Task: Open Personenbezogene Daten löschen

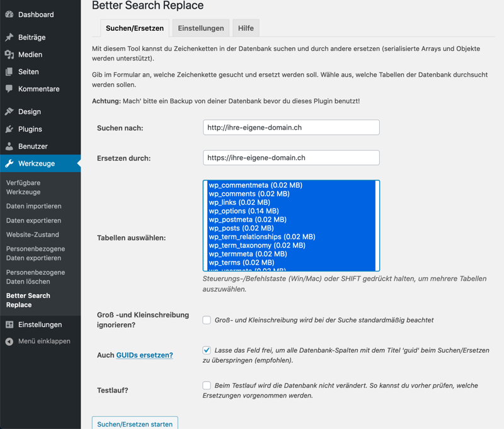Action: [36, 277]
